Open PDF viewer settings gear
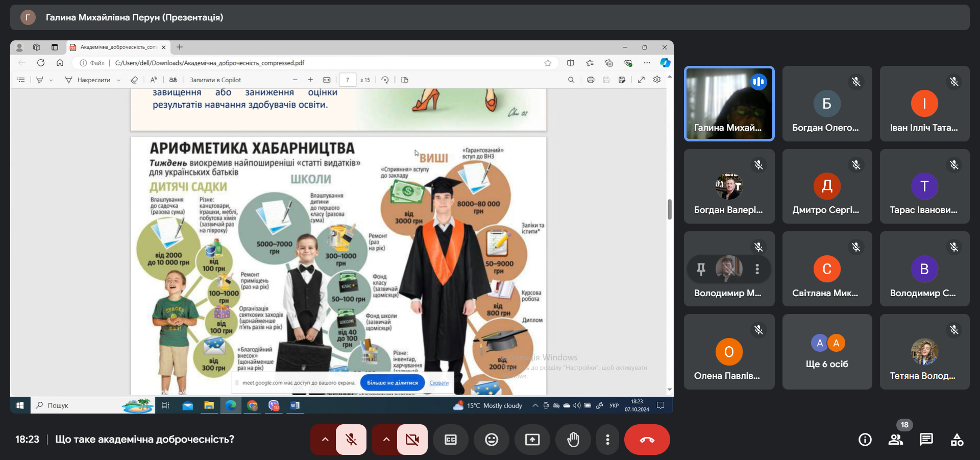Viewport: 980px width, 460px height. [x=657, y=80]
